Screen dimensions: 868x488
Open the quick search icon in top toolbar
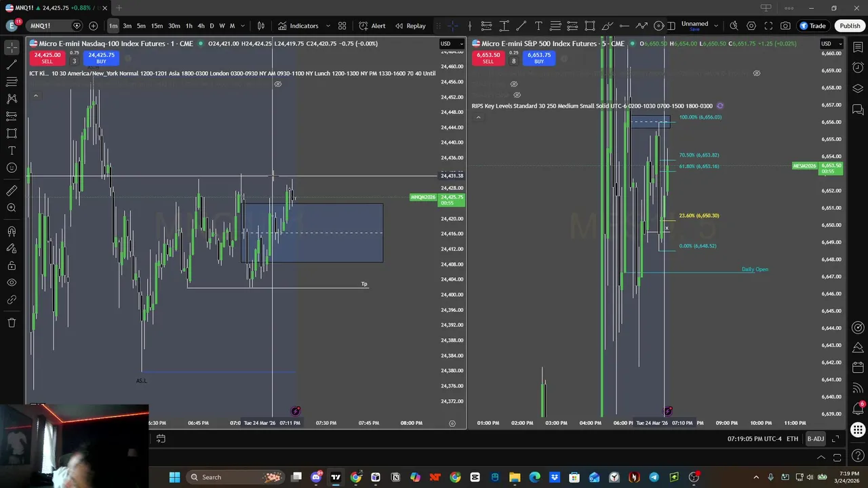pos(734,26)
